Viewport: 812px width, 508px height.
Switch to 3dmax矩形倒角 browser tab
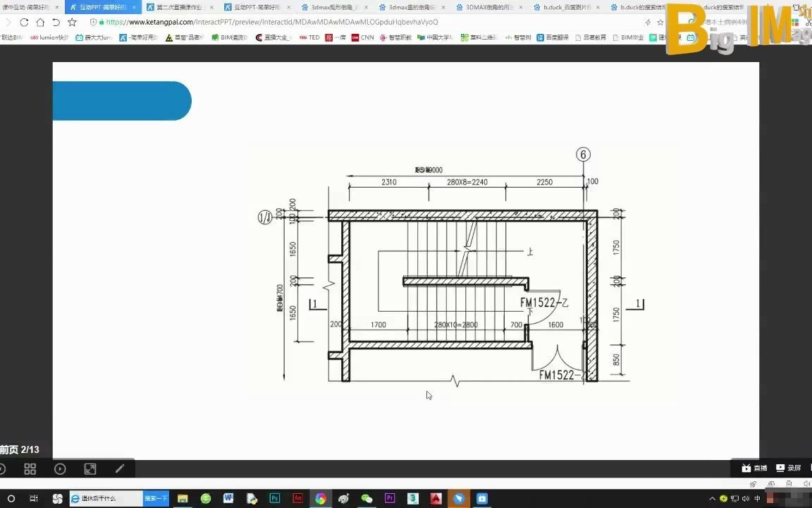pos(333,7)
